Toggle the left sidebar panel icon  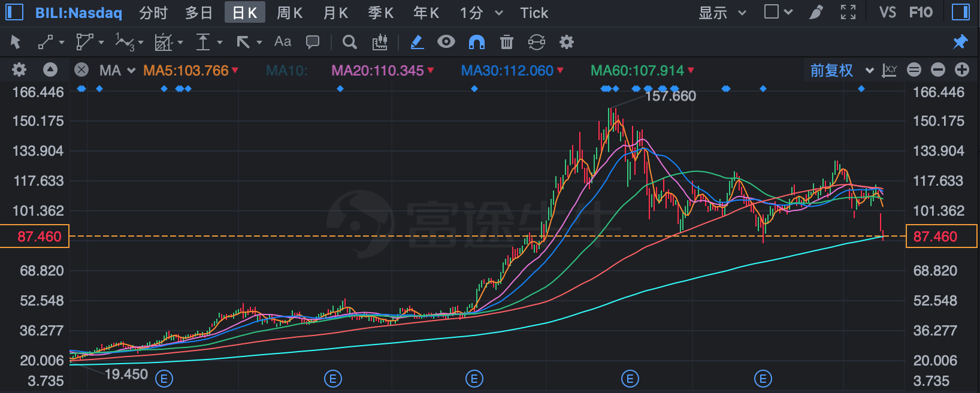14,12
